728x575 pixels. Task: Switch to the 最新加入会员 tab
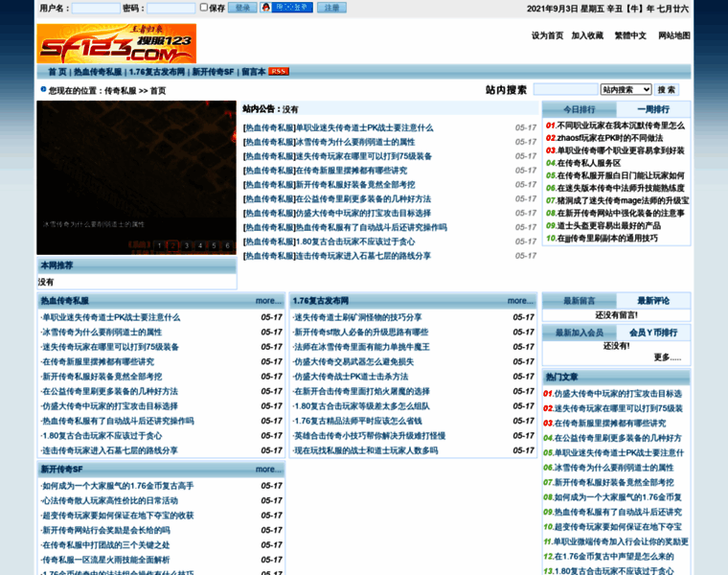coord(580,333)
